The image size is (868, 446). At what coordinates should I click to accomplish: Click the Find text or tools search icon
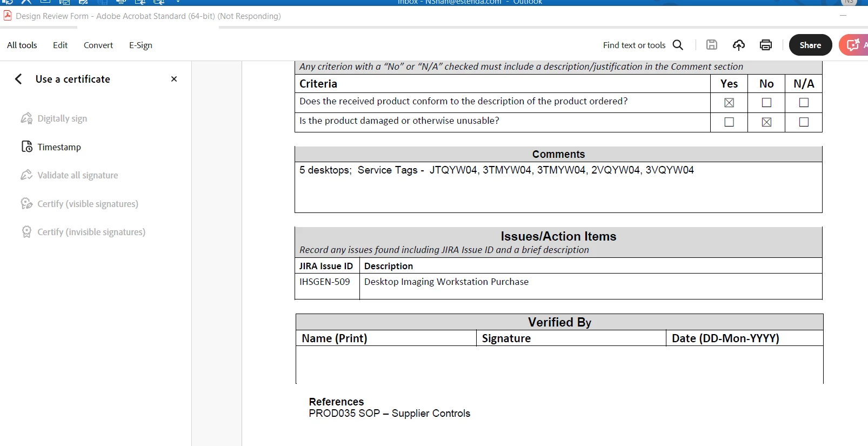(678, 45)
